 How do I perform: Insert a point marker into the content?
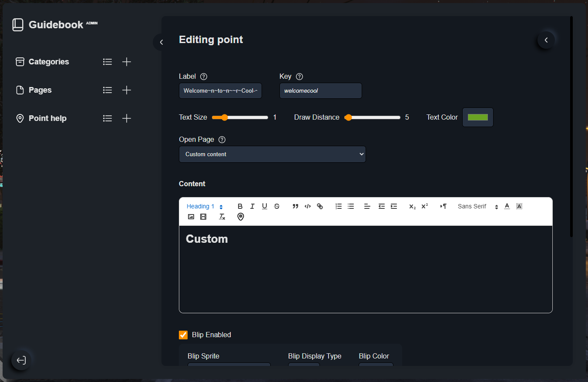coord(241,216)
